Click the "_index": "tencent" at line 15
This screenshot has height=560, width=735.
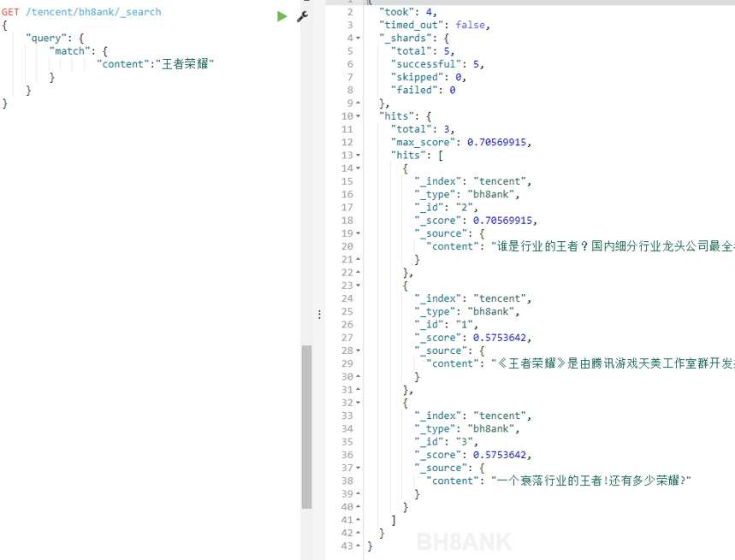click(472, 181)
